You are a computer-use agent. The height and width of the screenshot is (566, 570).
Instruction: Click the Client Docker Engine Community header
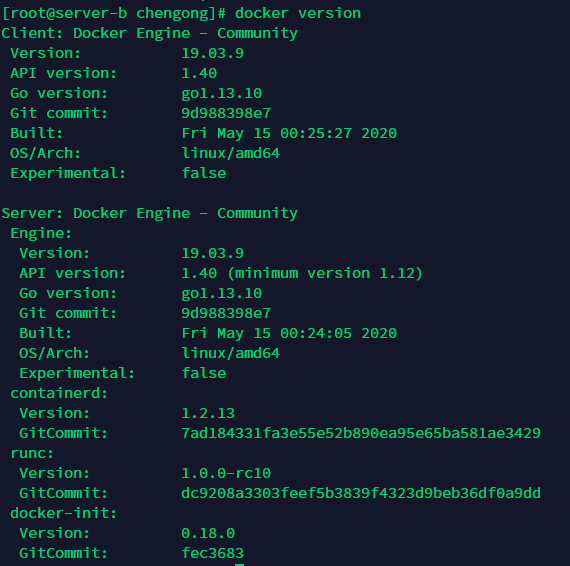(x=149, y=33)
